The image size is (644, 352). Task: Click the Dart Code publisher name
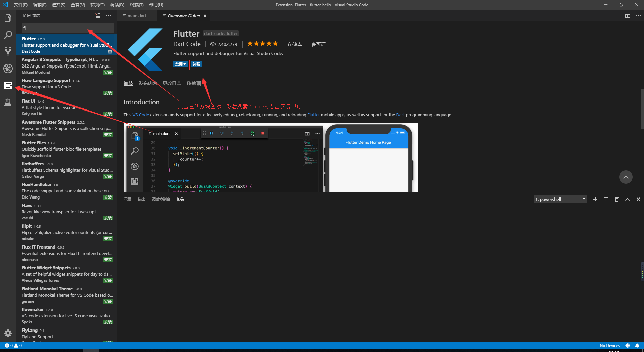[187, 44]
